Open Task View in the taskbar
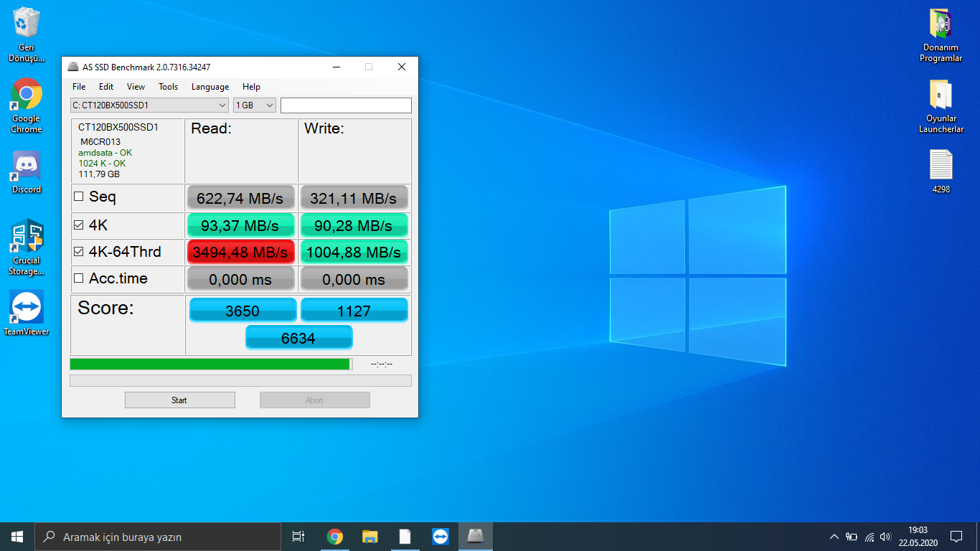The width and height of the screenshot is (980, 551). pos(298,537)
